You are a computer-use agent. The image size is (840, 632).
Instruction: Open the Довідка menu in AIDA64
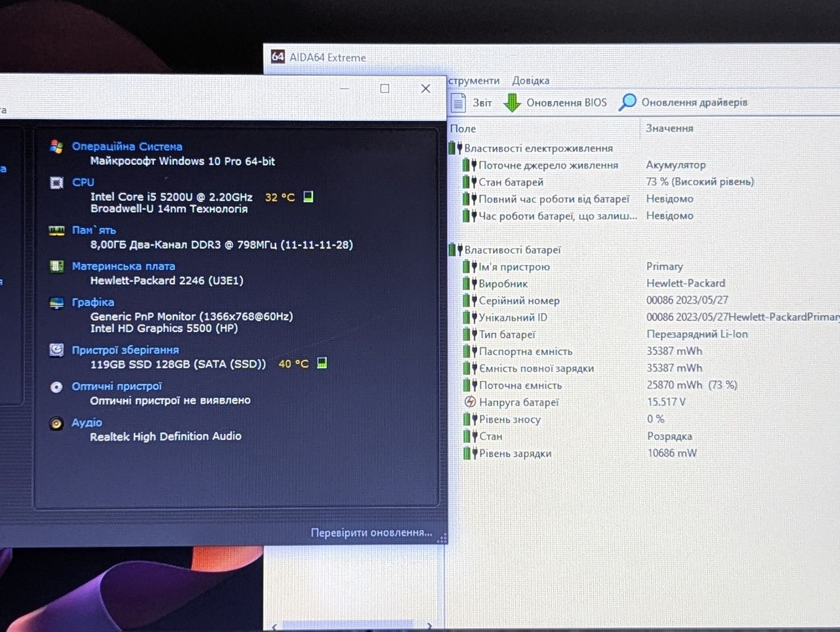pos(531,81)
